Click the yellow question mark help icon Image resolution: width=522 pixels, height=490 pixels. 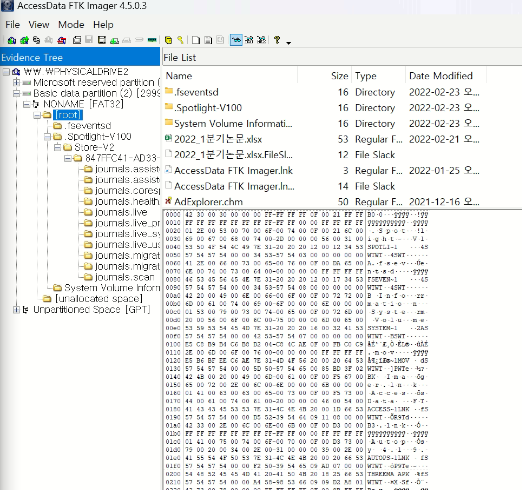[x=277, y=40]
